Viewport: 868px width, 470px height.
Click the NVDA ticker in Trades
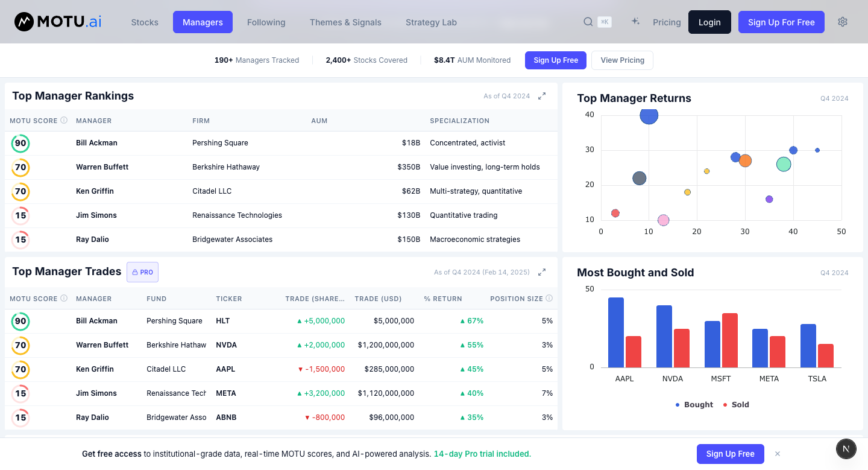[226, 345]
